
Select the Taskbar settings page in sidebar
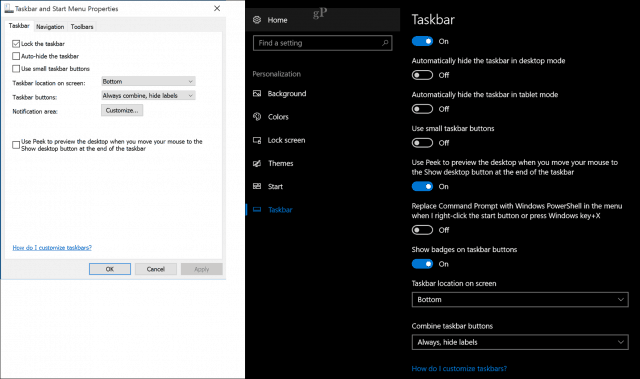[x=280, y=210]
